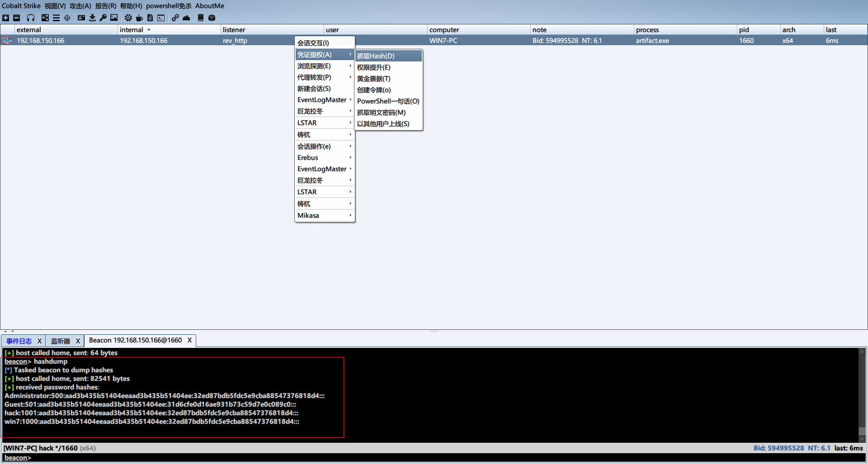
Task: Open the 攻击(A) menu
Action: (80, 6)
